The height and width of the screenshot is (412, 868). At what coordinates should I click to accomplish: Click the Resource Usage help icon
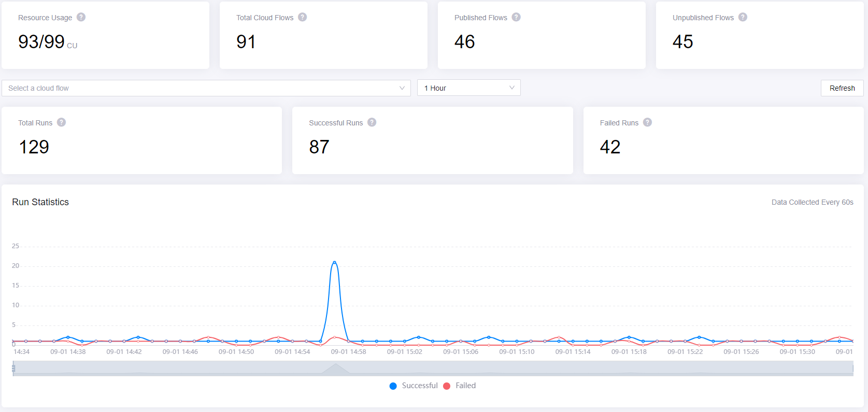[x=81, y=17]
